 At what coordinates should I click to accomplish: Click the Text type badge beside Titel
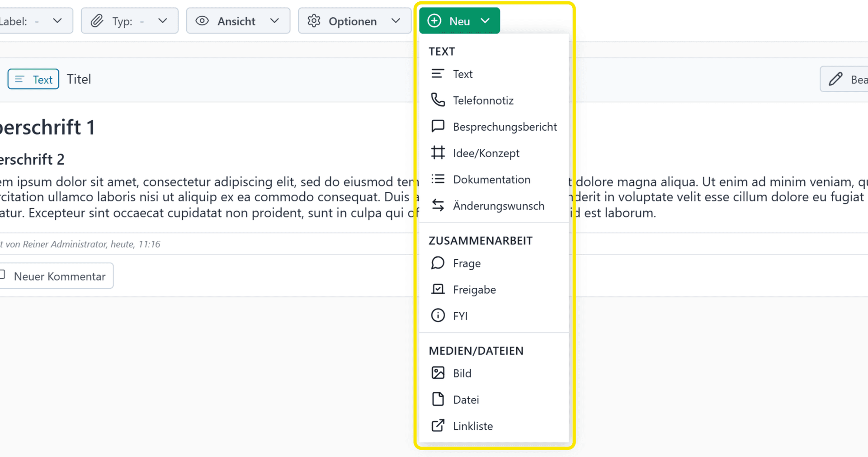tap(33, 80)
